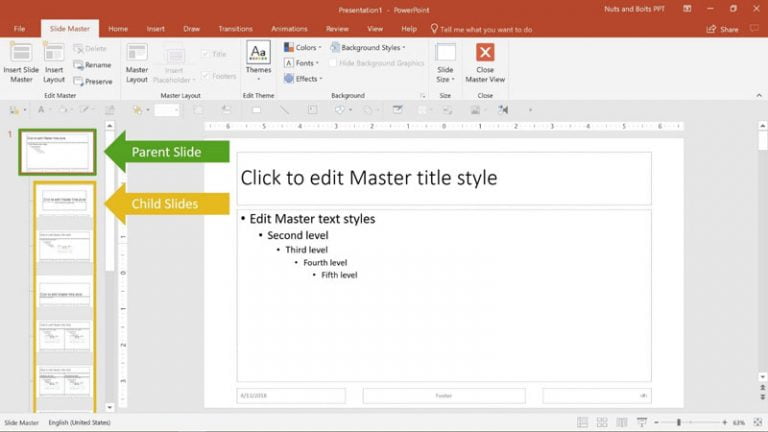Click 'Tell me what you want to do'
Viewport: 768px width, 432px height.
485,29
